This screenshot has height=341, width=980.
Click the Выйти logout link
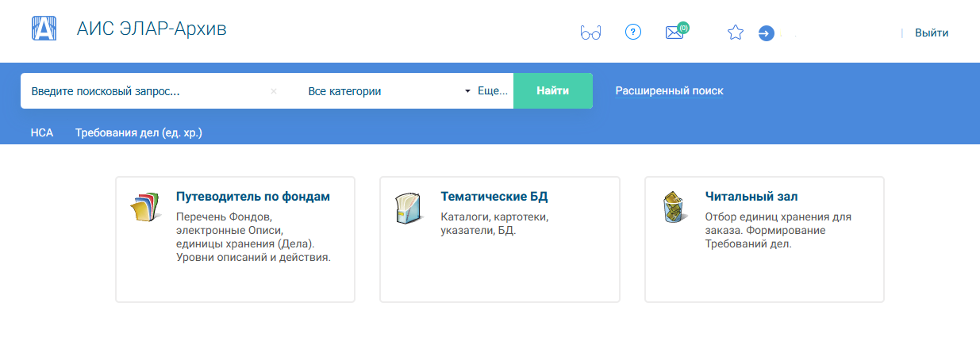(932, 33)
